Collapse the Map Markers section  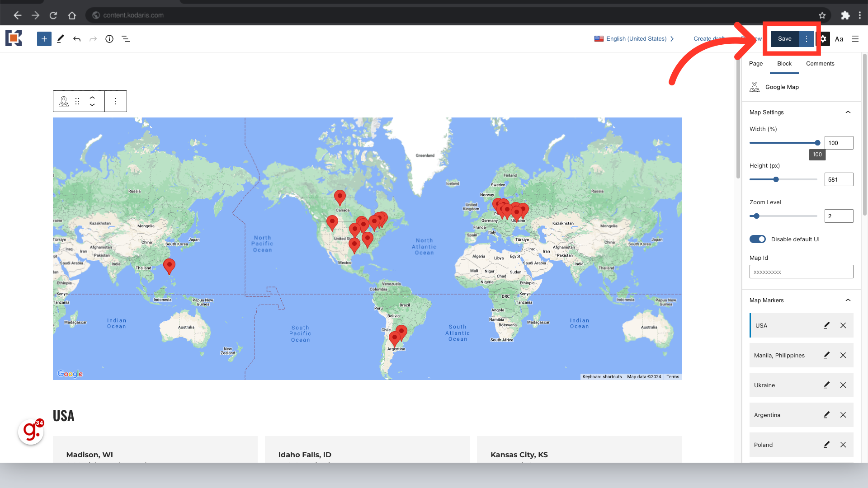[x=848, y=300]
